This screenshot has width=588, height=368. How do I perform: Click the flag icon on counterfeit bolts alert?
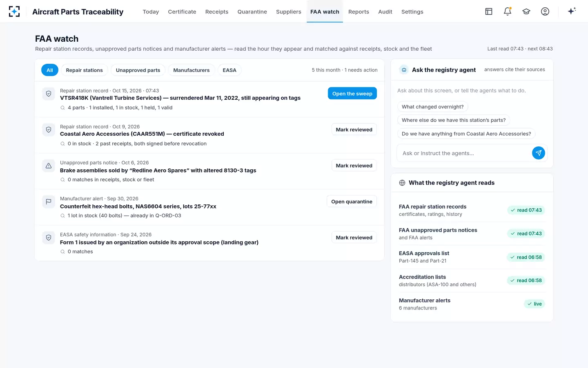pos(49,202)
